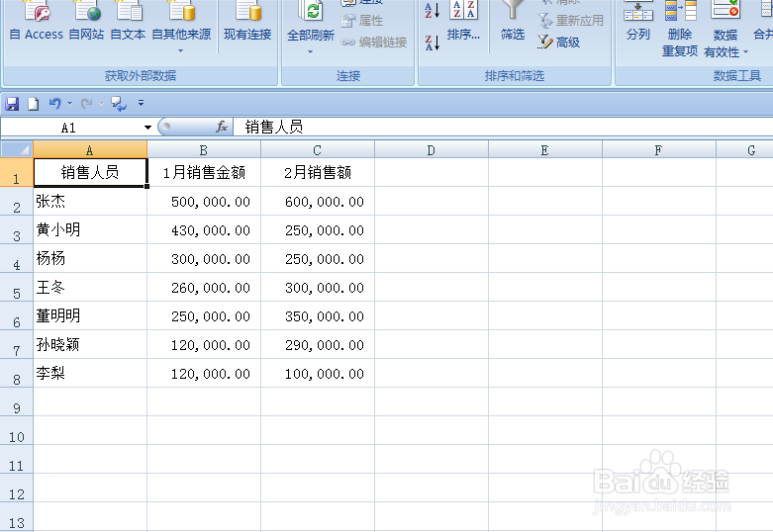This screenshot has height=532, width=773.
Task: Select cell with name 董明明
Action: [x=90, y=315]
